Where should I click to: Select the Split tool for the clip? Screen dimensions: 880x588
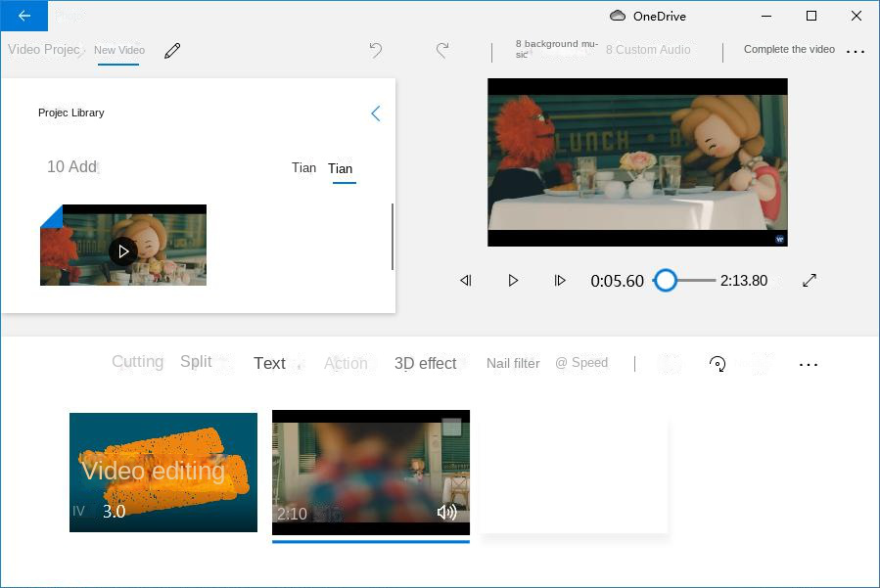tap(194, 361)
